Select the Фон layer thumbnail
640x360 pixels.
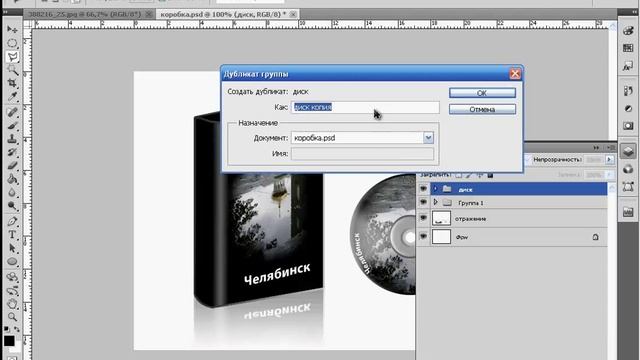coord(441,237)
